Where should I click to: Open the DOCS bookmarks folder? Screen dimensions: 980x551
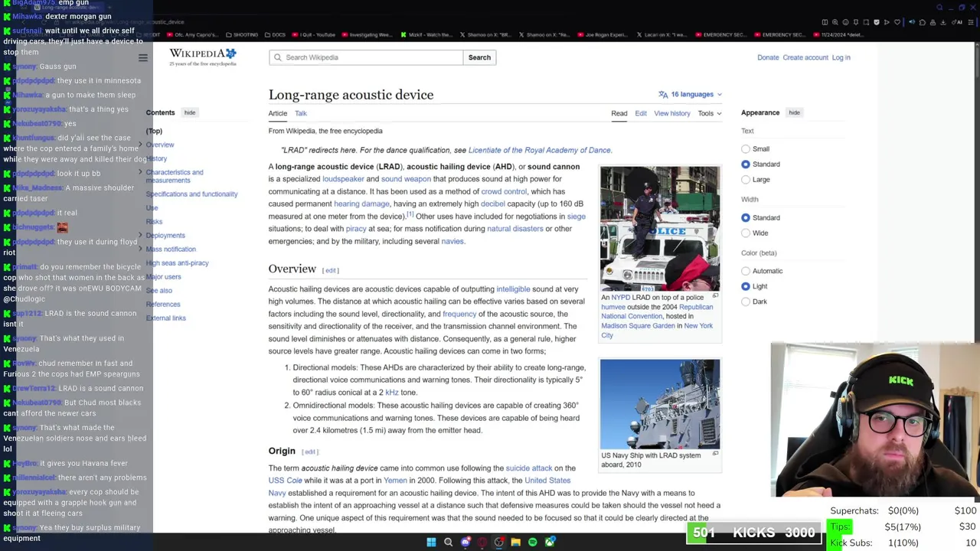coord(275,34)
